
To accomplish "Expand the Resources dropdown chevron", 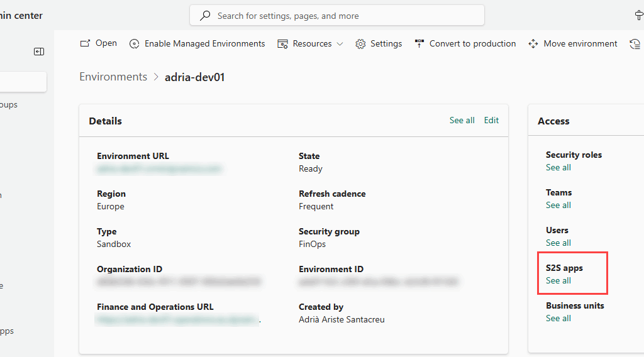I will [340, 44].
